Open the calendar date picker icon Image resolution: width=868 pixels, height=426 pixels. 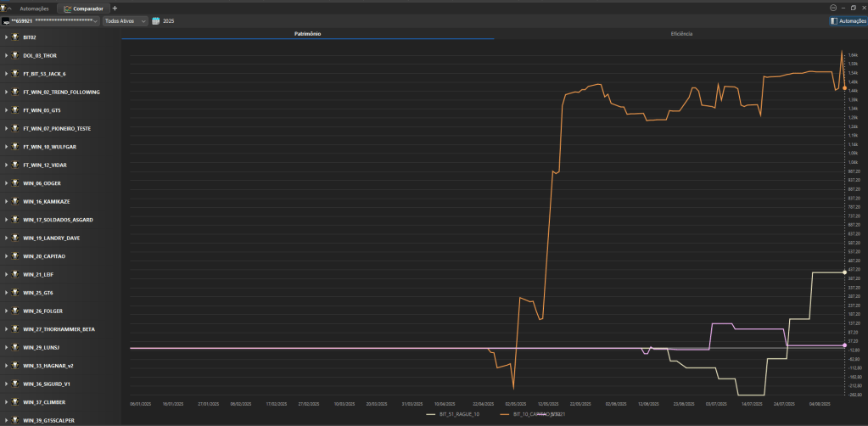[x=156, y=20]
